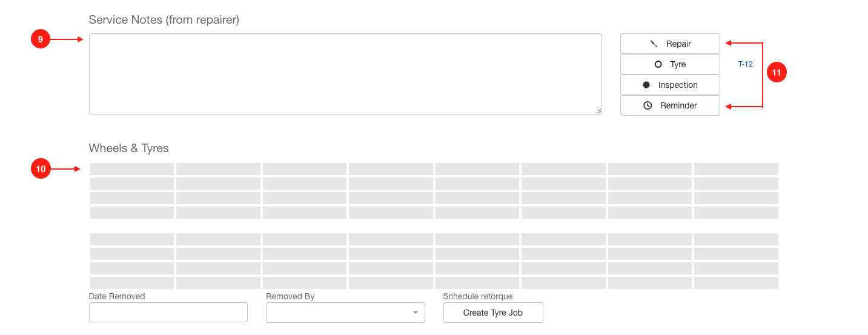Open the Removed By combo box field
Image resolution: width=868 pixels, height=335 pixels.
(x=345, y=313)
